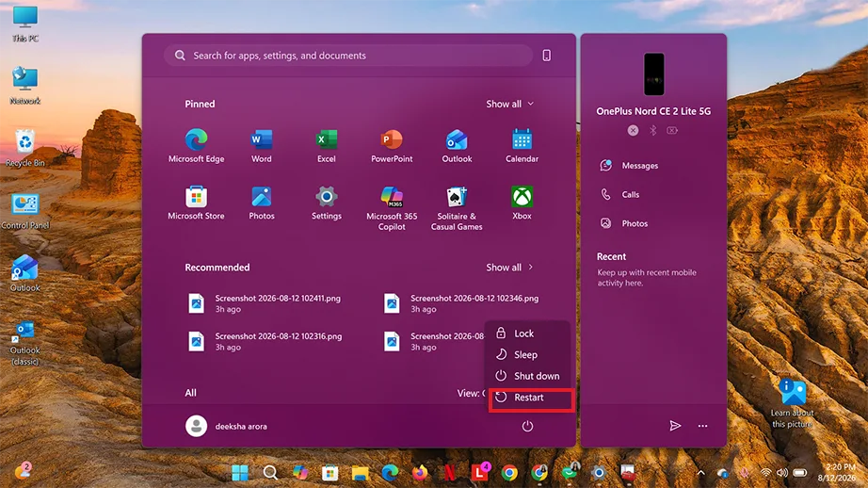Image resolution: width=868 pixels, height=488 pixels.
Task: Click the battery icon in system tray
Action: tap(800, 473)
